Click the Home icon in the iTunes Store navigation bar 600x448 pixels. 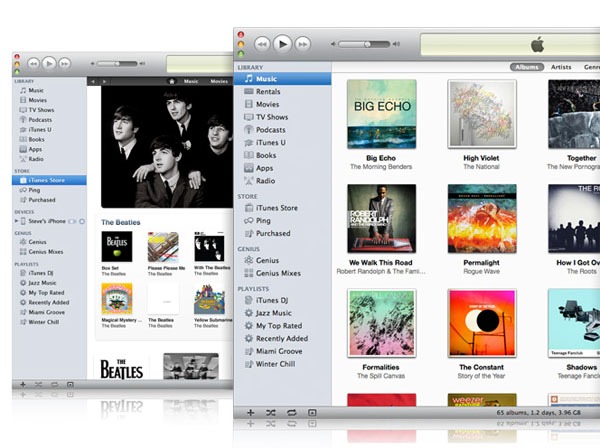172,80
